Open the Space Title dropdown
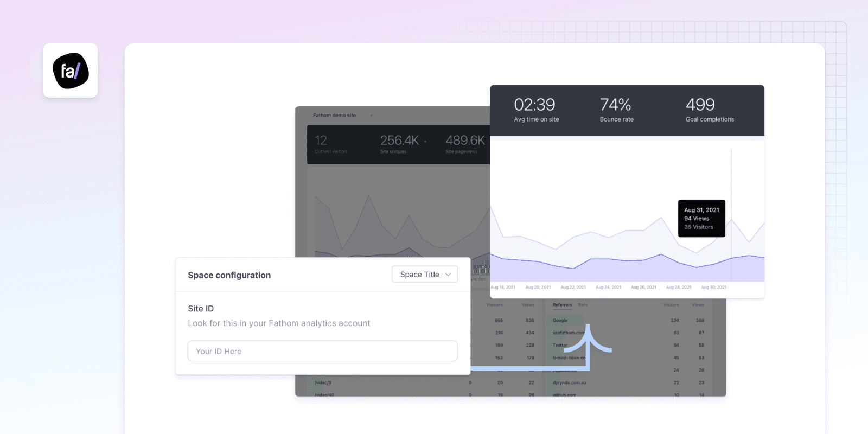 tap(425, 275)
